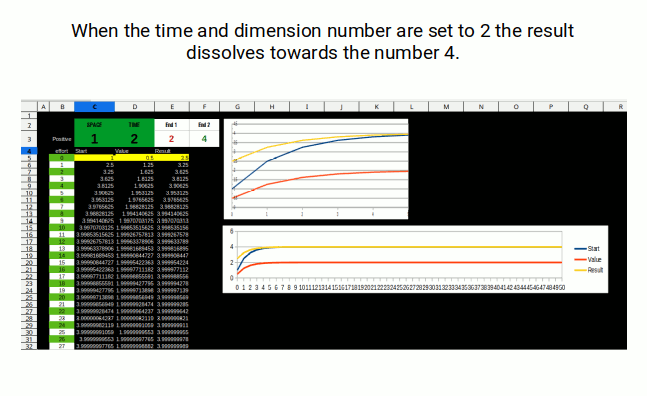Click the TIME header cell
Screen dimensions: 647x396
point(135,125)
